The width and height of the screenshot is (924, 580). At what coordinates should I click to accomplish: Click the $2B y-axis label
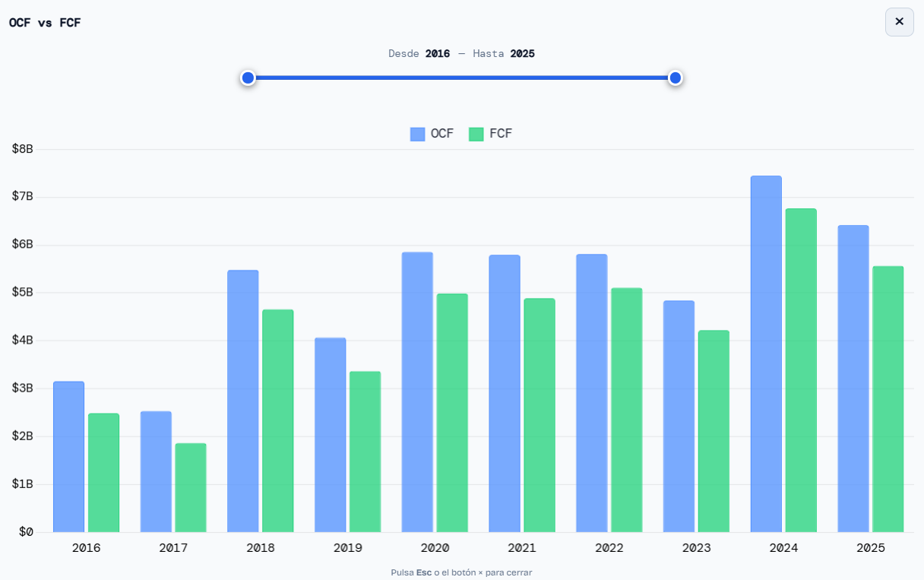(x=23, y=436)
